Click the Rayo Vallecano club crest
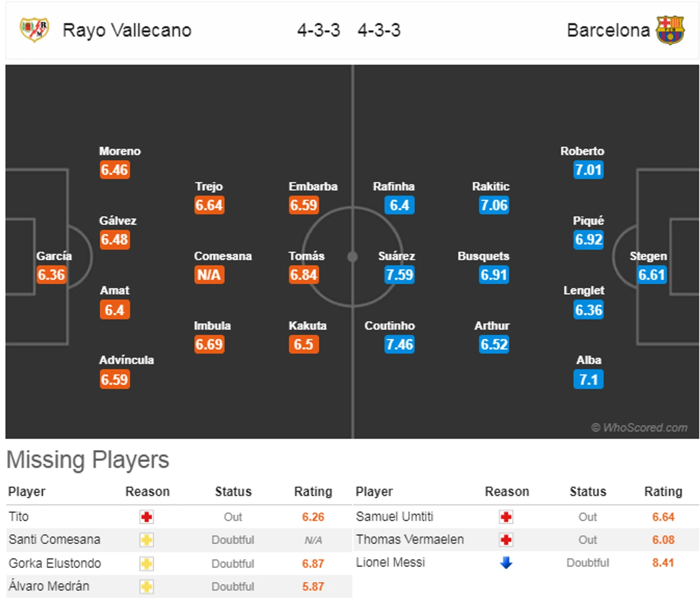The width and height of the screenshot is (700, 606). (34, 29)
